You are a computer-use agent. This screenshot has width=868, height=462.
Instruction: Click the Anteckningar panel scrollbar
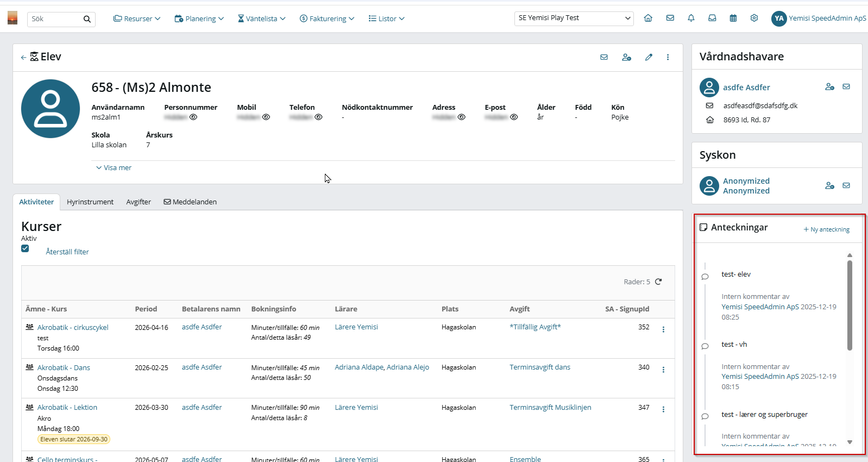point(850,304)
